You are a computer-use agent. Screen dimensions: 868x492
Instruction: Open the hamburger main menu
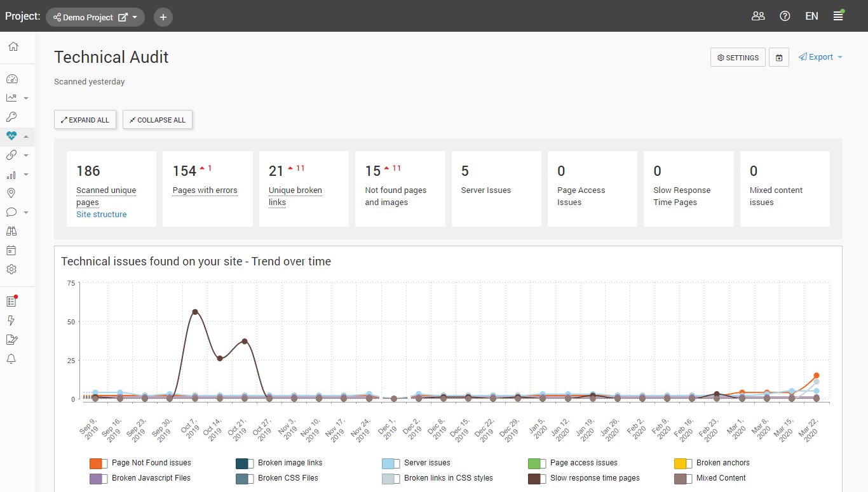[838, 17]
